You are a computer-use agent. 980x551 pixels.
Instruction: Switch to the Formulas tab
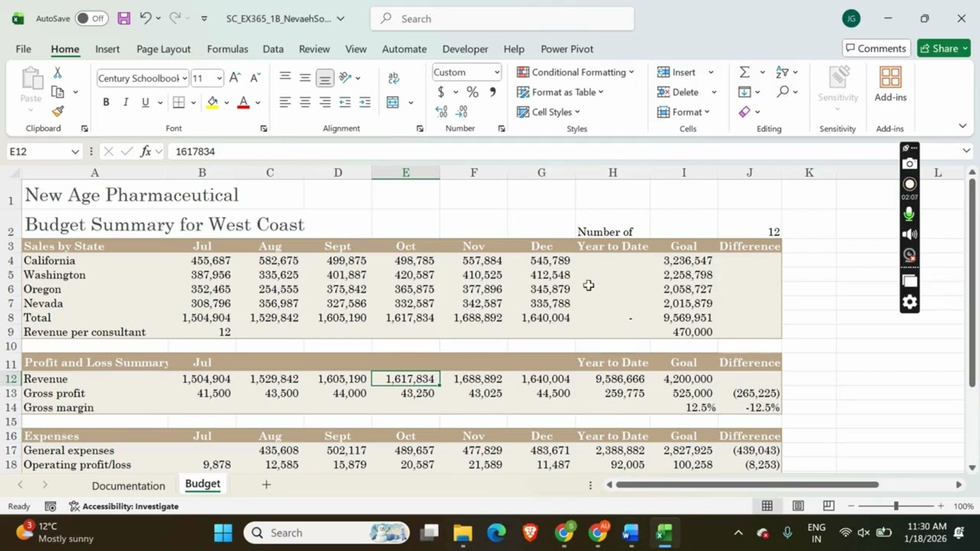pyautogui.click(x=227, y=48)
